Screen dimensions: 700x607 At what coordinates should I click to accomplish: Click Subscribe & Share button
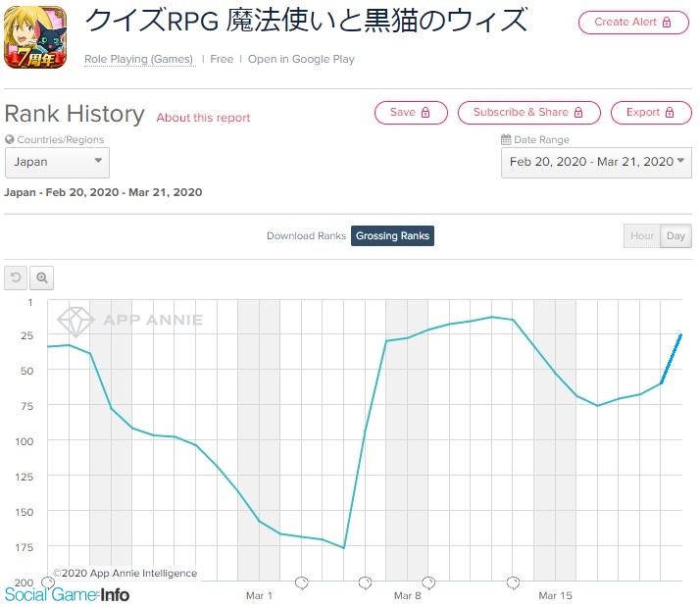(529, 113)
